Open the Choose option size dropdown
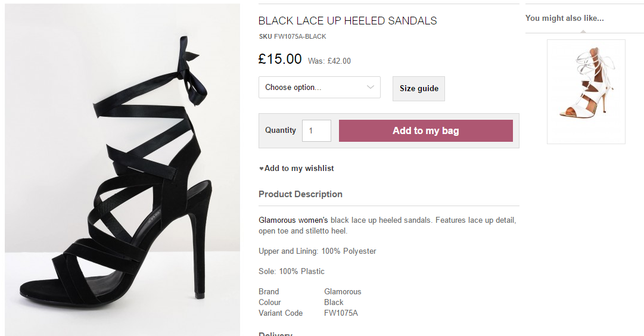Image resolution: width=644 pixels, height=336 pixels. (319, 87)
